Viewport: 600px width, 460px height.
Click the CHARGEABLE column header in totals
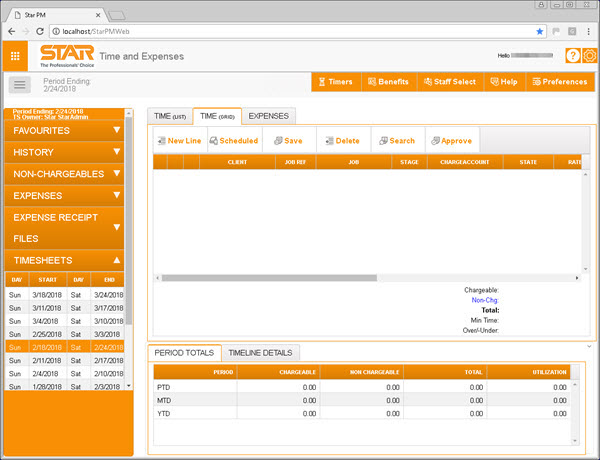coord(278,372)
